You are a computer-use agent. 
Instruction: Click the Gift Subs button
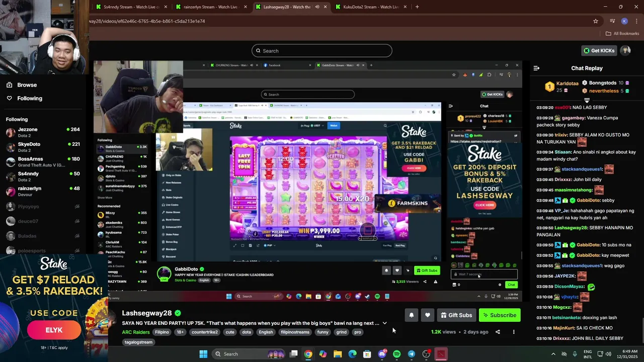coord(456,315)
